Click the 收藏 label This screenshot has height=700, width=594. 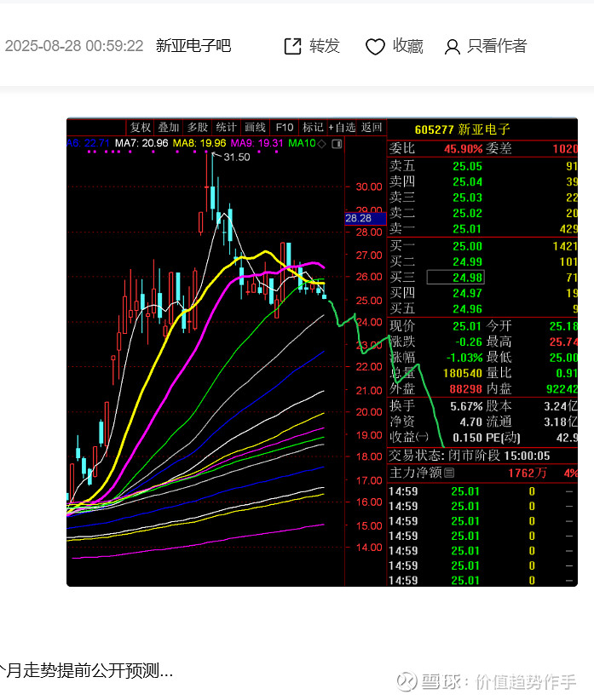tap(407, 46)
